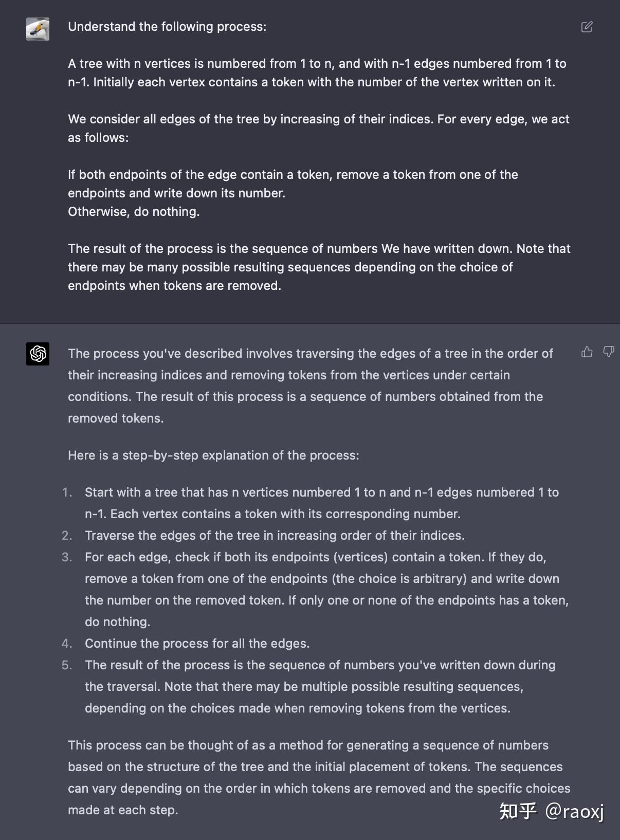
Task: Click list item 5 about the resulting sequence
Action: click(x=320, y=686)
